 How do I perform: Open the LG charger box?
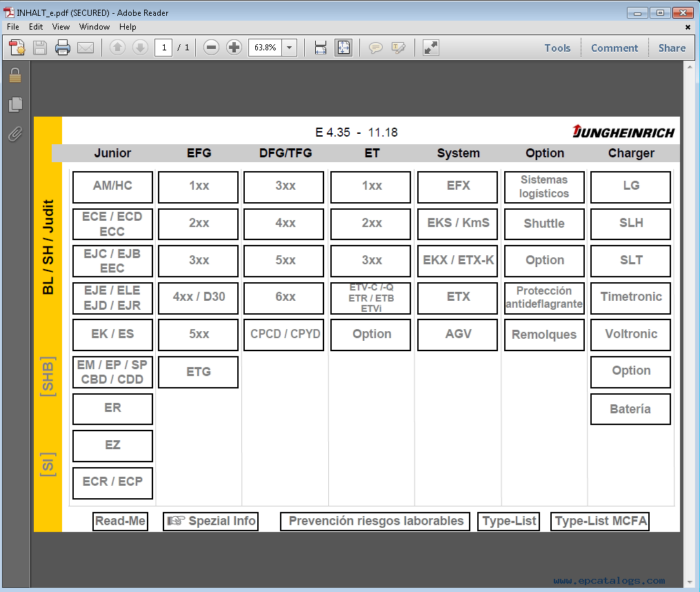(x=630, y=187)
